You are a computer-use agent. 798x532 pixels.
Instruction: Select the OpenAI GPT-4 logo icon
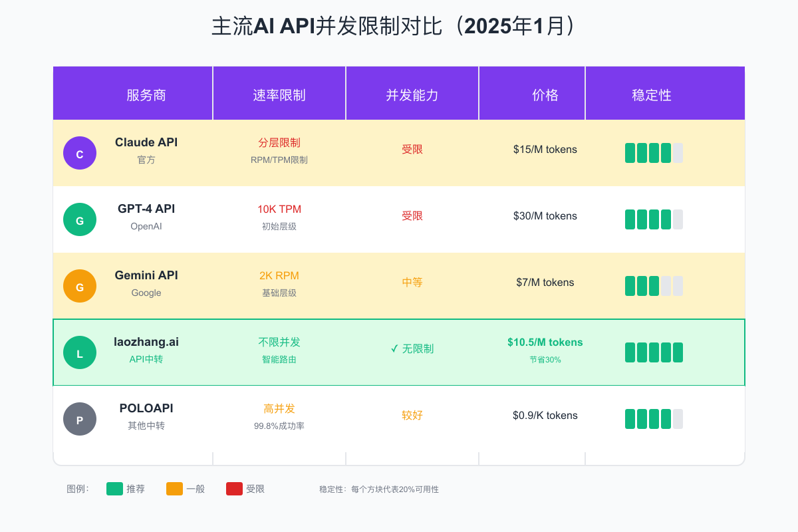80,219
